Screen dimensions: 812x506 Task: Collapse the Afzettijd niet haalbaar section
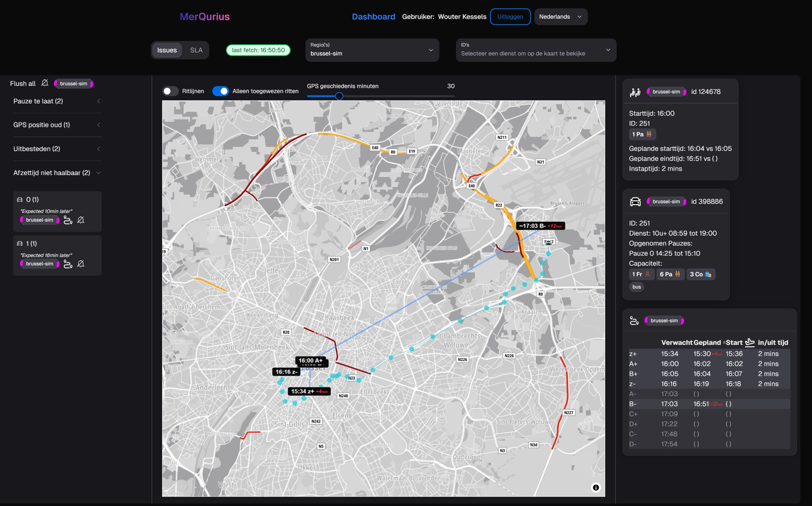57,173
